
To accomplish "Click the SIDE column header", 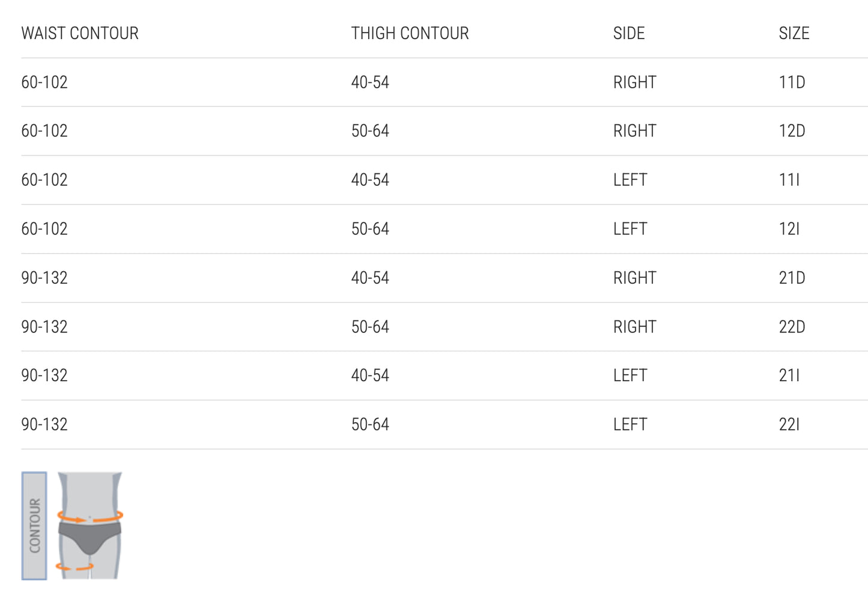I will (x=629, y=34).
